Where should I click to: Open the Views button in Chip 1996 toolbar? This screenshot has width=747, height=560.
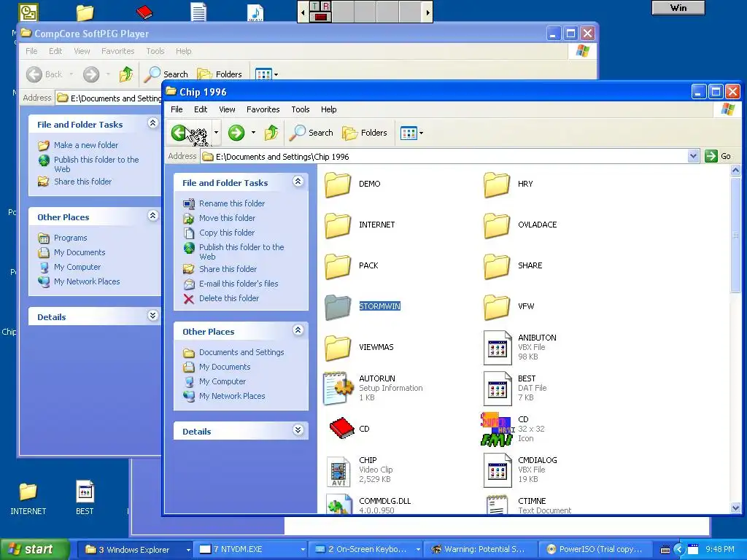pos(411,133)
